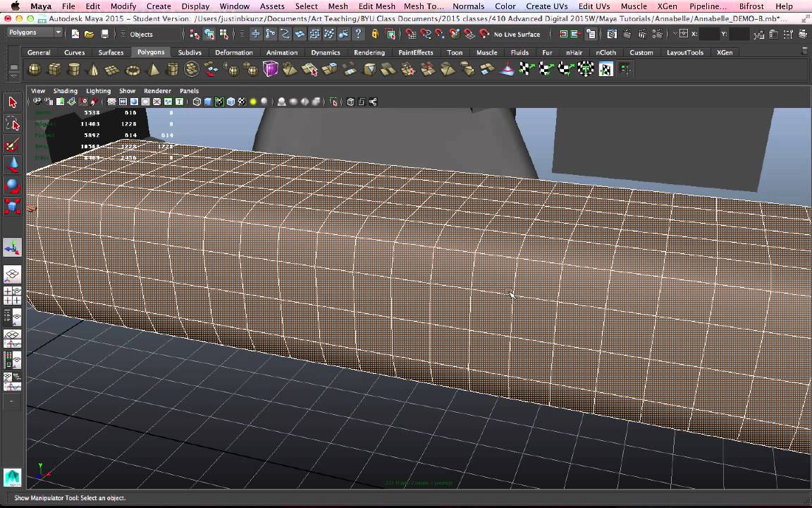Click the Show Manipulator tool icon
The image size is (812, 508).
coord(13,248)
